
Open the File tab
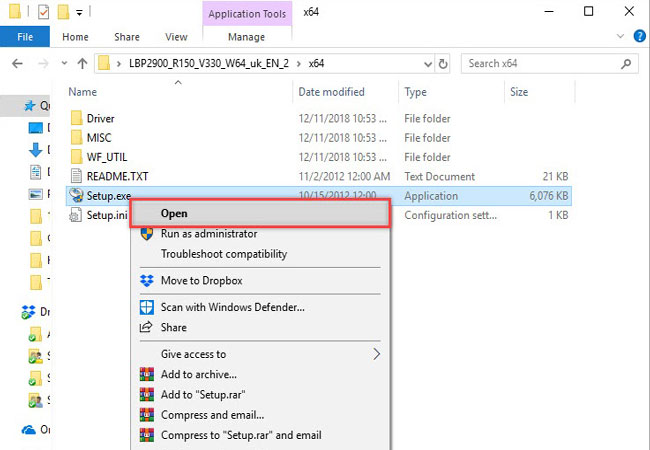27,37
